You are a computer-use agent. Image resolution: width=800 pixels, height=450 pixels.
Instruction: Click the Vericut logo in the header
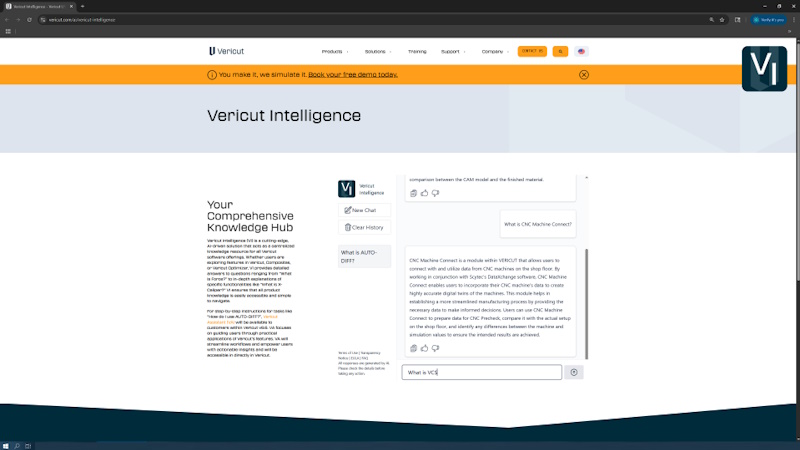point(227,51)
